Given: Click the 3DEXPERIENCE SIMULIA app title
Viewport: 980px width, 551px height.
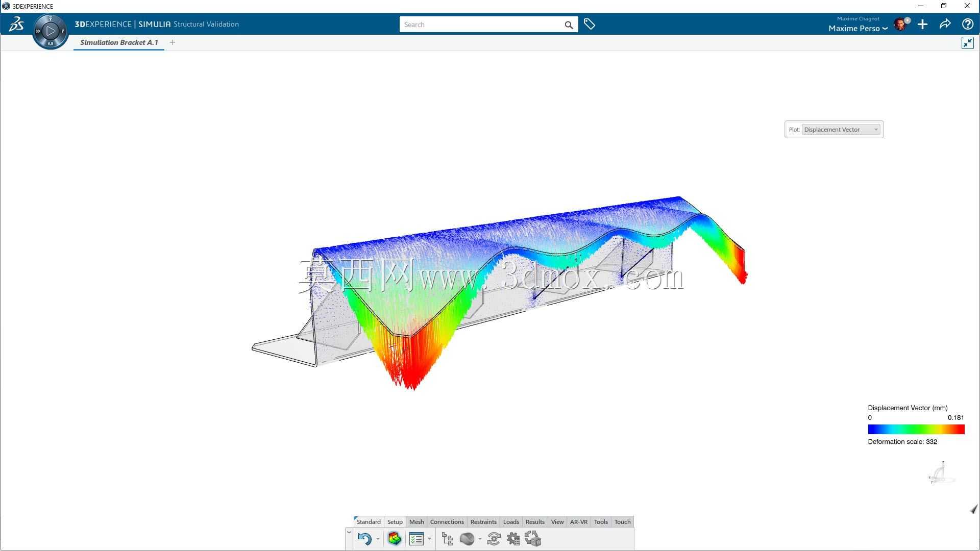Looking at the screenshot, I should (157, 24).
